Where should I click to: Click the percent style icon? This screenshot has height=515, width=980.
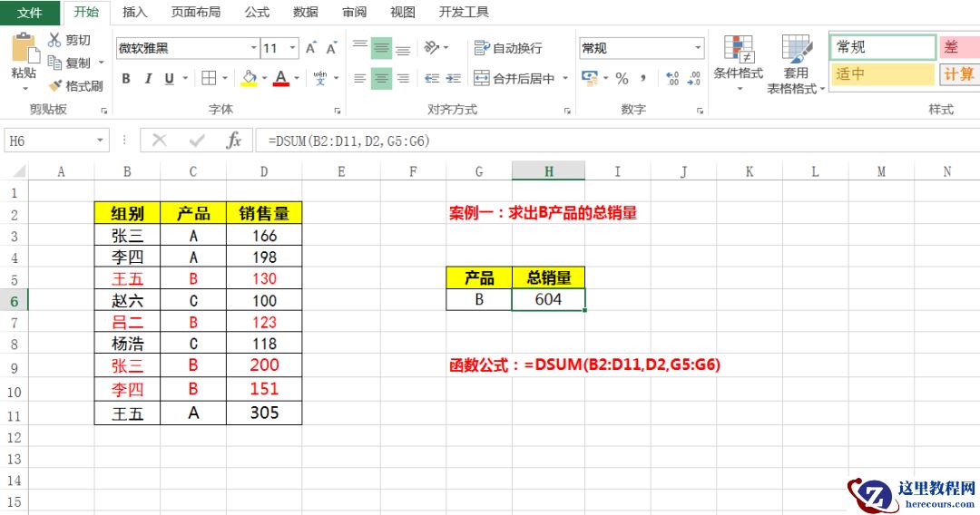point(622,78)
